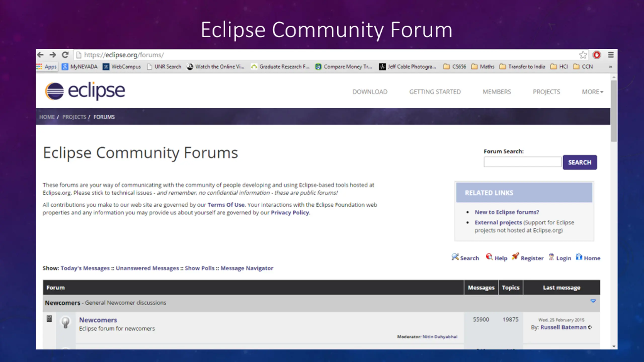Click the Eclipse logo
Viewport: 644px width, 362px height.
click(x=85, y=91)
